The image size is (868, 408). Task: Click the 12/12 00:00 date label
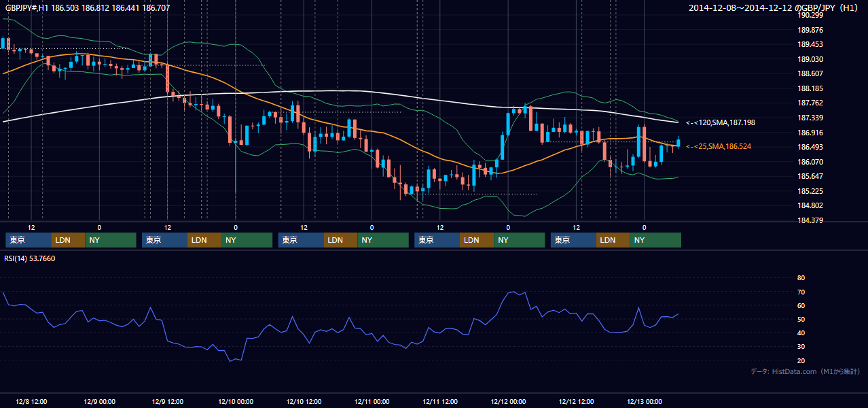pyautogui.click(x=508, y=401)
